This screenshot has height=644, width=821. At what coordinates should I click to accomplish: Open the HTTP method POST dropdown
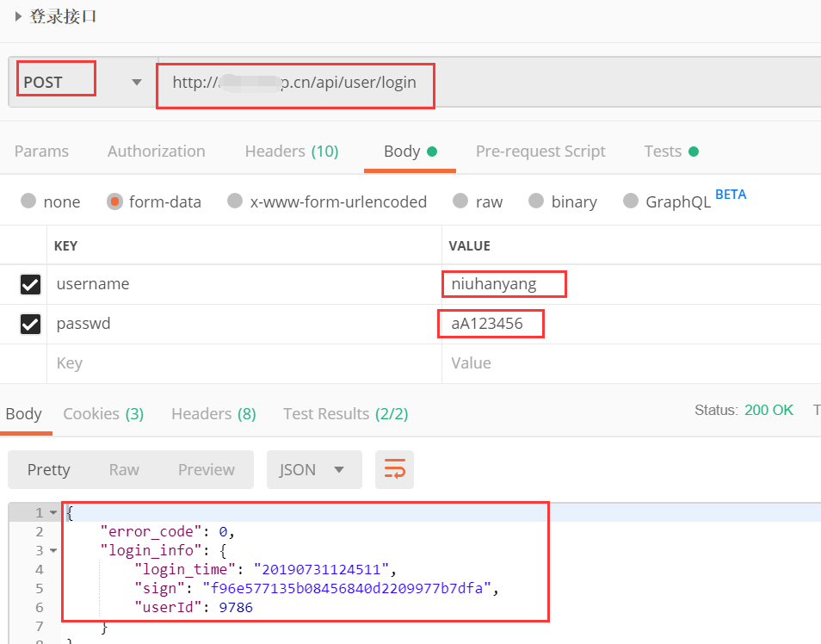(x=136, y=83)
